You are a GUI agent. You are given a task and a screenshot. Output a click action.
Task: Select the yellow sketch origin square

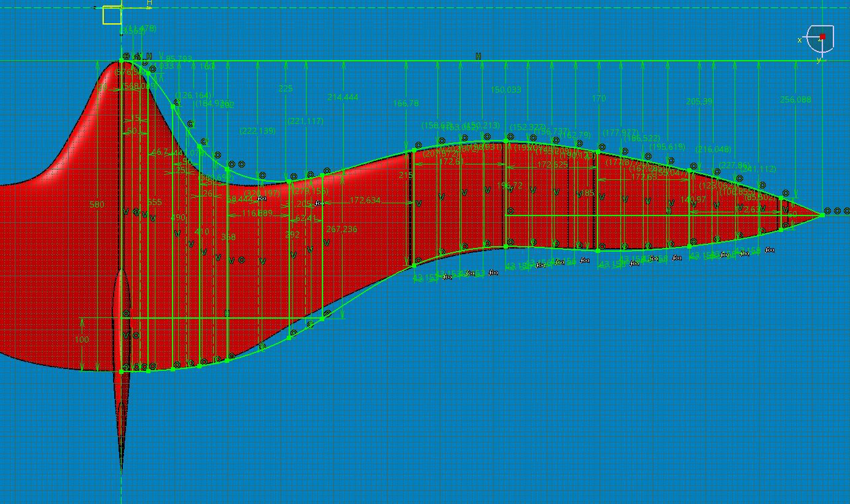pos(112,15)
